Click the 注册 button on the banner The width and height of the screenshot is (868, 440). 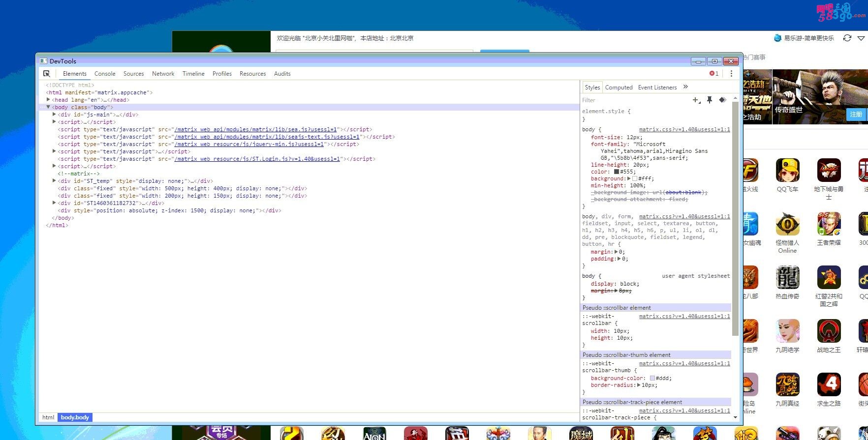pos(856,114)
